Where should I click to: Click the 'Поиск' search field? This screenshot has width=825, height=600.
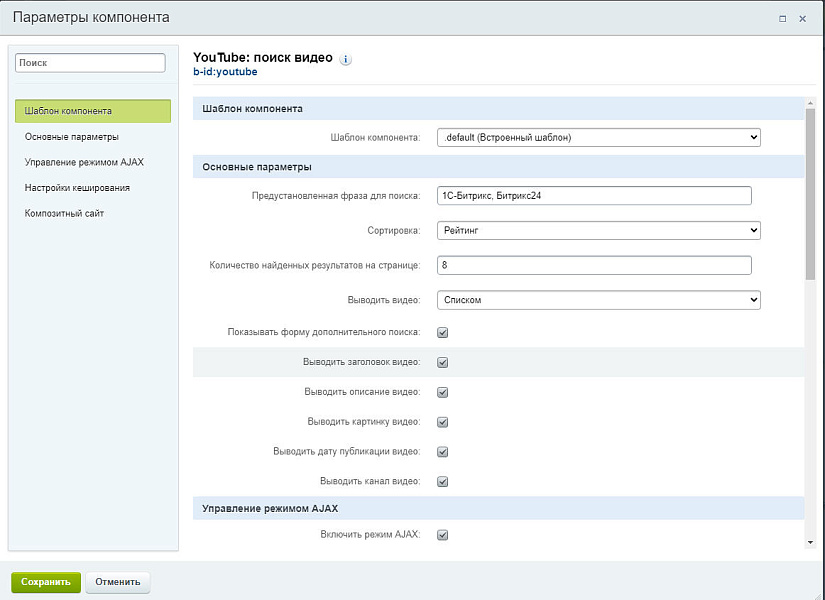(90, 63)
